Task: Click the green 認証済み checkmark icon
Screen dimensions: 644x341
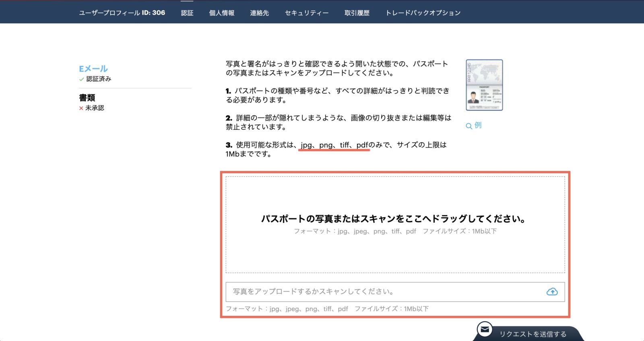Action: 81,79
